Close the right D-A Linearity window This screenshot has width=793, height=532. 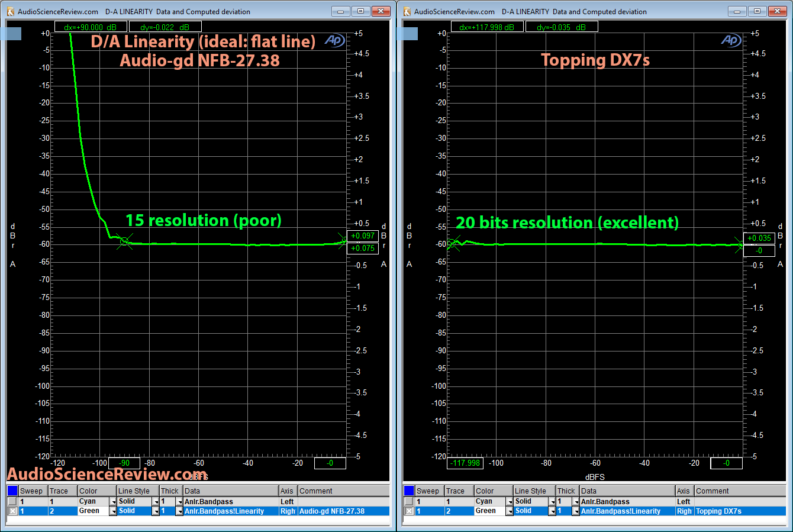[x=778, y=11]
